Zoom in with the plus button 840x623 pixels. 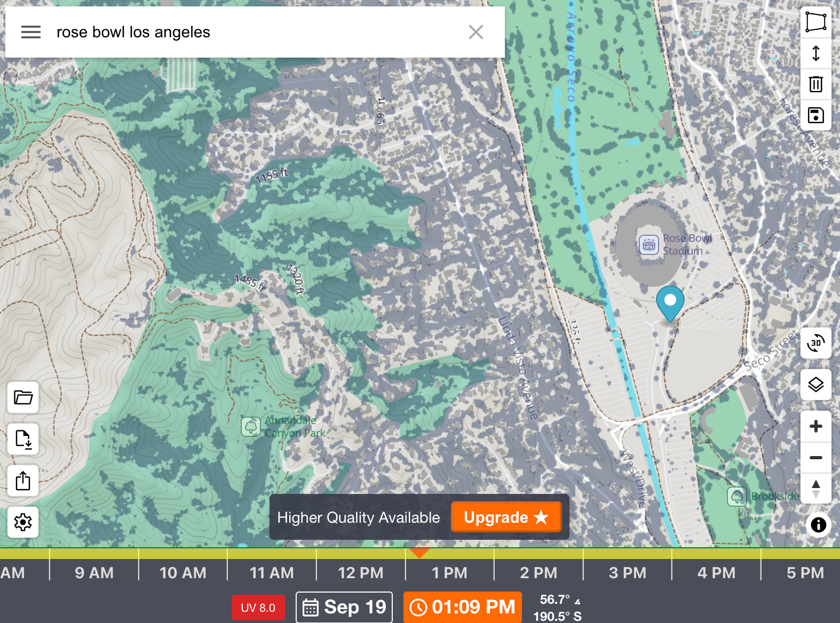coord(815,426)
